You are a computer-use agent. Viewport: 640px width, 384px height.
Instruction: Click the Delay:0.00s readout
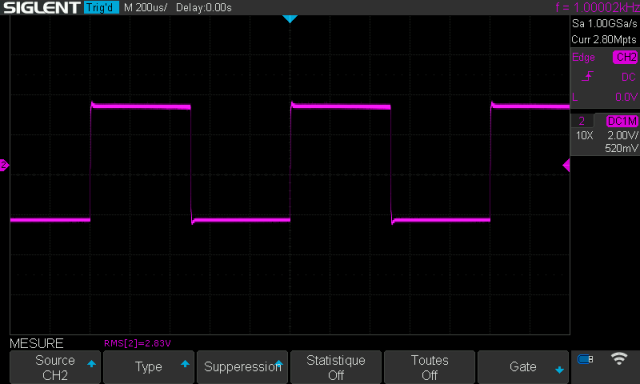[x=204, y=7]
